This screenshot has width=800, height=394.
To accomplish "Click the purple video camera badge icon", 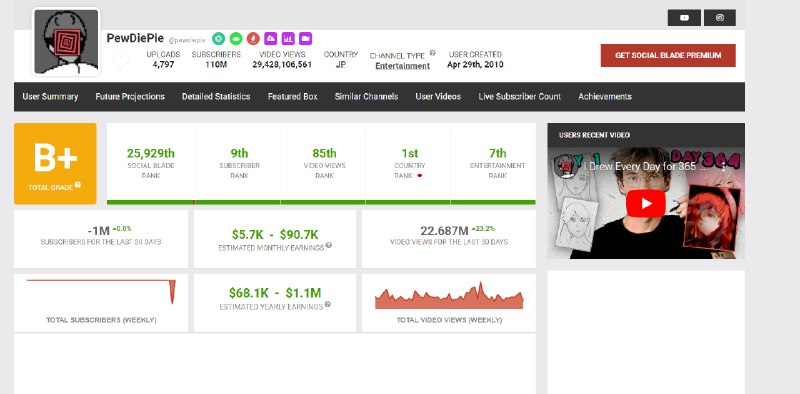I will pyautogui.click(x=305, y=38).
